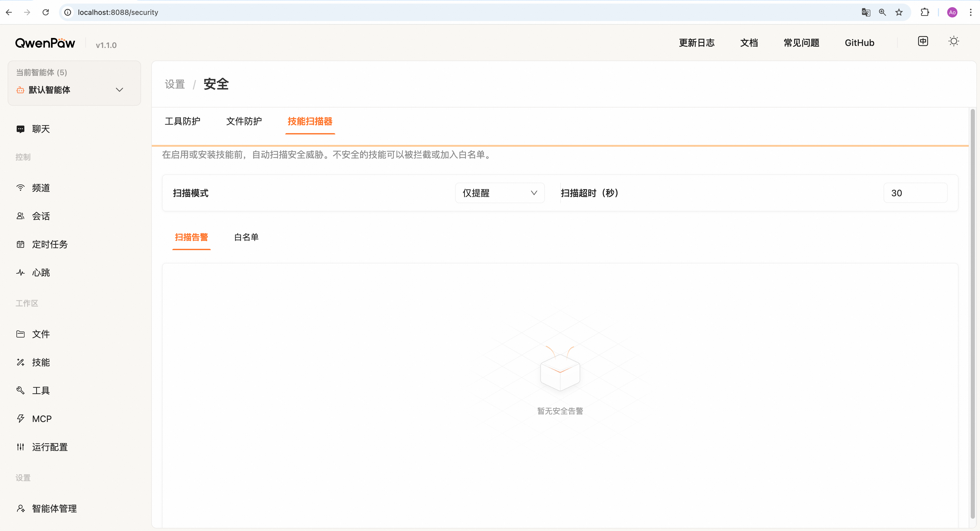Click the wifi icon beside 频道
The image size is (980, 531).
point(21,188)
